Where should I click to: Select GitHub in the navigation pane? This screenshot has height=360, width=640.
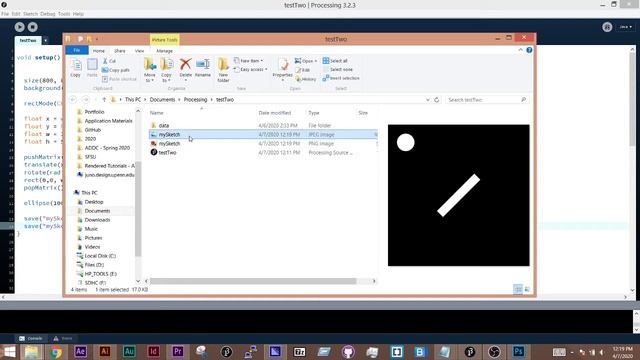(93, 130)
